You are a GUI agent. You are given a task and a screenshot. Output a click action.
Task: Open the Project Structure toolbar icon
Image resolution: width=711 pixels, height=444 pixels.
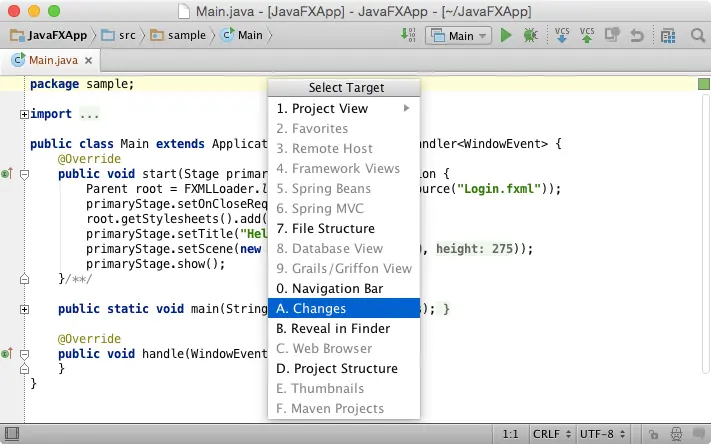(x=668, y=35)
